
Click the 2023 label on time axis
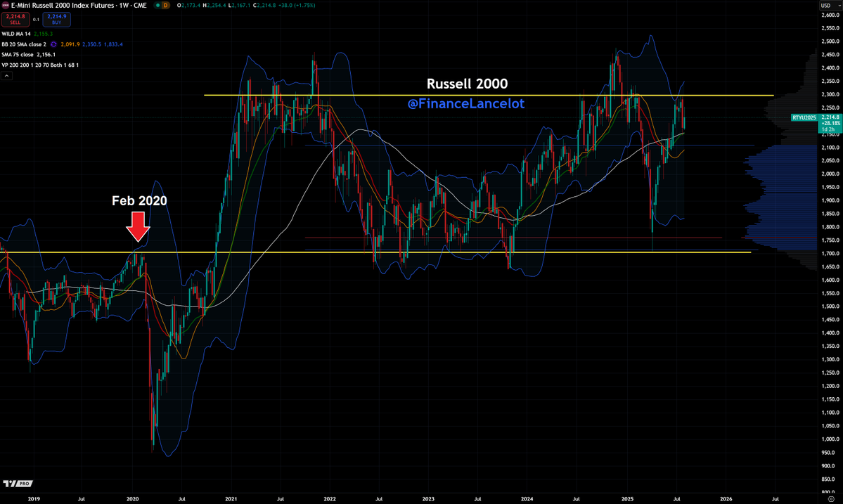[x=428, y=498]
